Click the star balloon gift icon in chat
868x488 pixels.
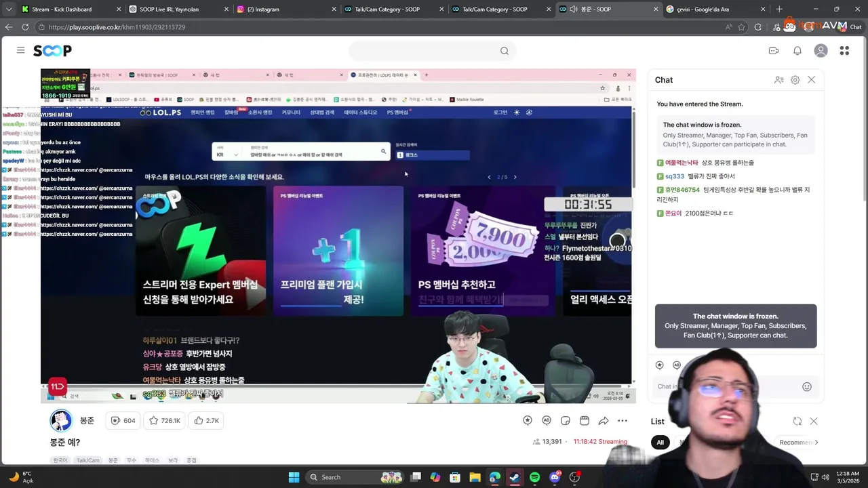660,365
